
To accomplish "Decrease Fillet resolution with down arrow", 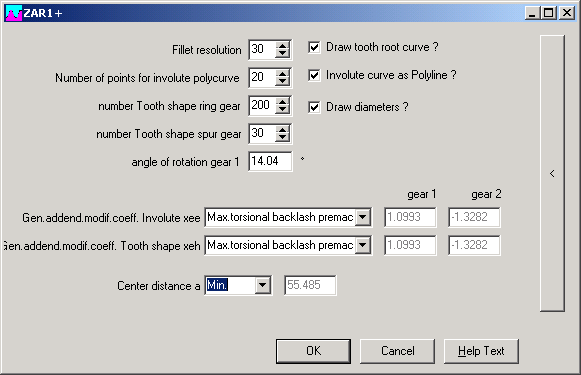I will (283, 53).
